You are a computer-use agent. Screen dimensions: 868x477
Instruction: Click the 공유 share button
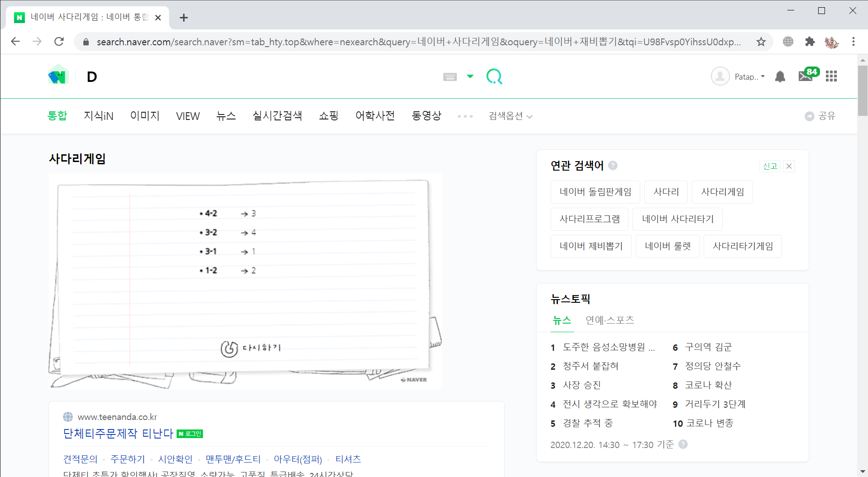tap(820, 116)
